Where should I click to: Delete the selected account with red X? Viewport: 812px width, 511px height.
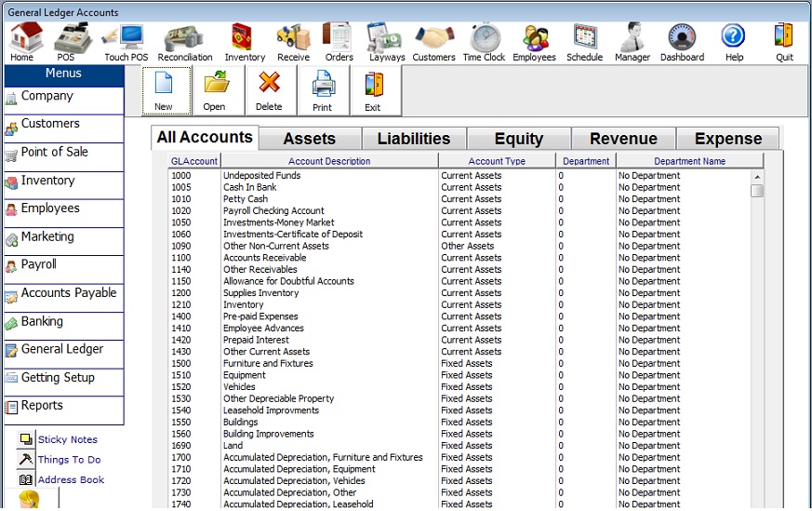(x=270, y=90)
